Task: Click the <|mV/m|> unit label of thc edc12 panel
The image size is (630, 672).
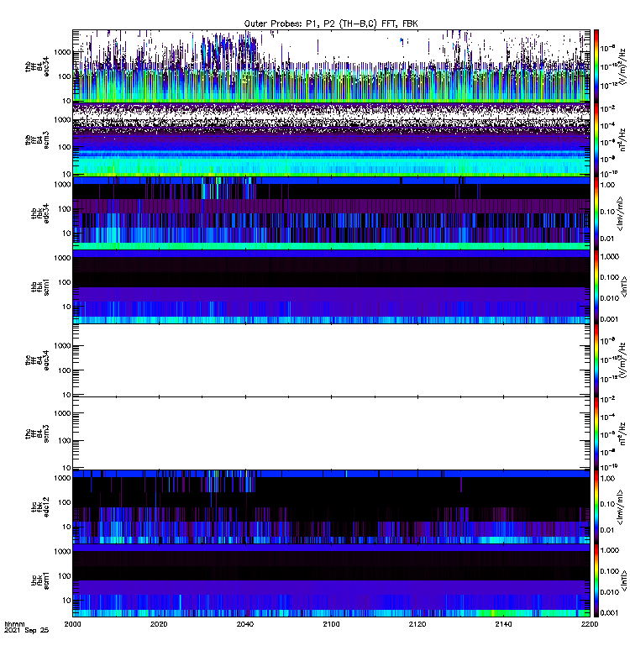Action: click(x=619, y=507)
